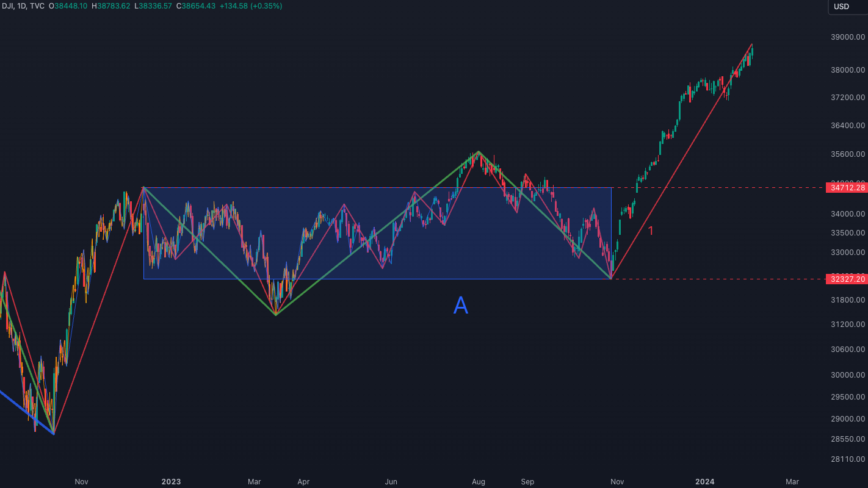The height and width of the screenshot is (488, 868).
Task: Click the 2023 label on time axis
Action: 171,481
